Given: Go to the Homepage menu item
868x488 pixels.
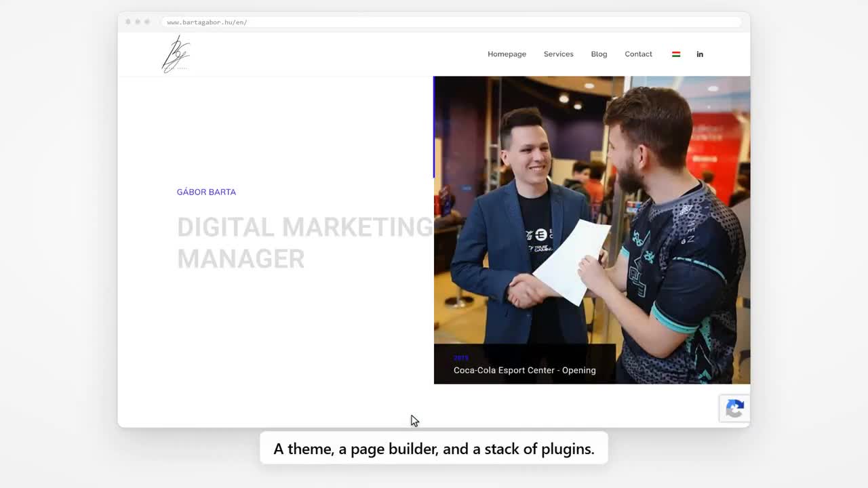Looking at the screenshot, I should click(x=507, y=54).
